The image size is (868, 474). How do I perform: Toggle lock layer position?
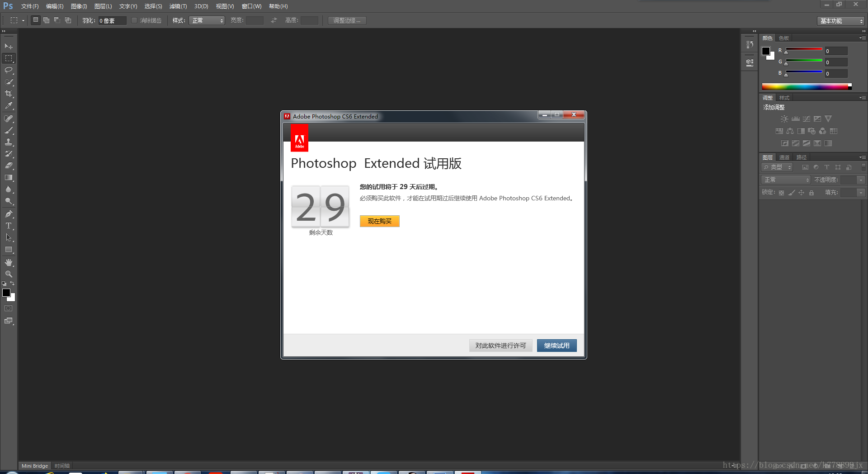click(x=802, y=193)
